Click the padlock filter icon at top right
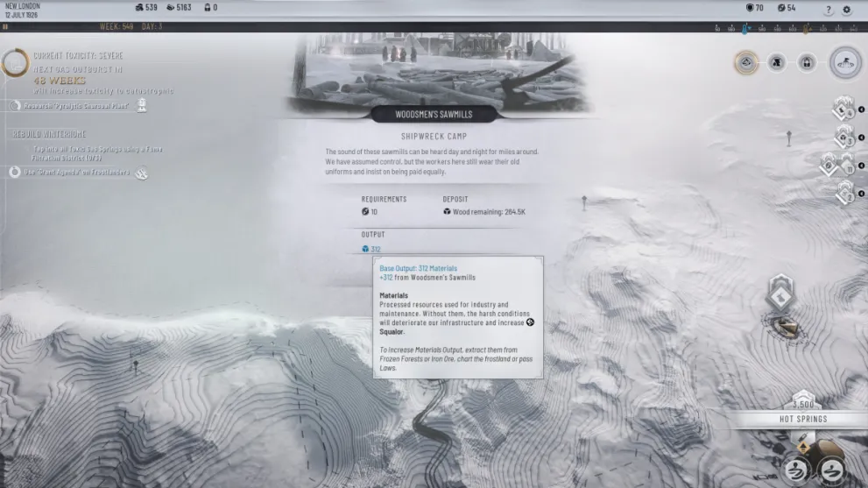 coord(807,62)
